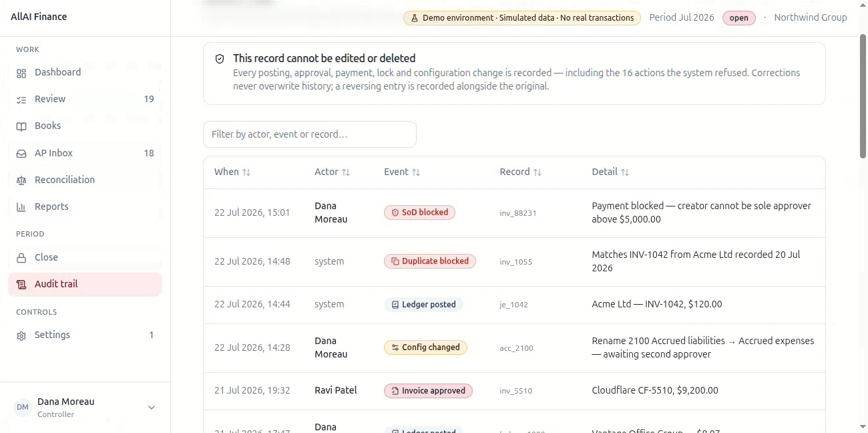The image size is (868, 433).
Task: Click the Config changed event badge
Action: pyautogui.click(x=425, y=347)
